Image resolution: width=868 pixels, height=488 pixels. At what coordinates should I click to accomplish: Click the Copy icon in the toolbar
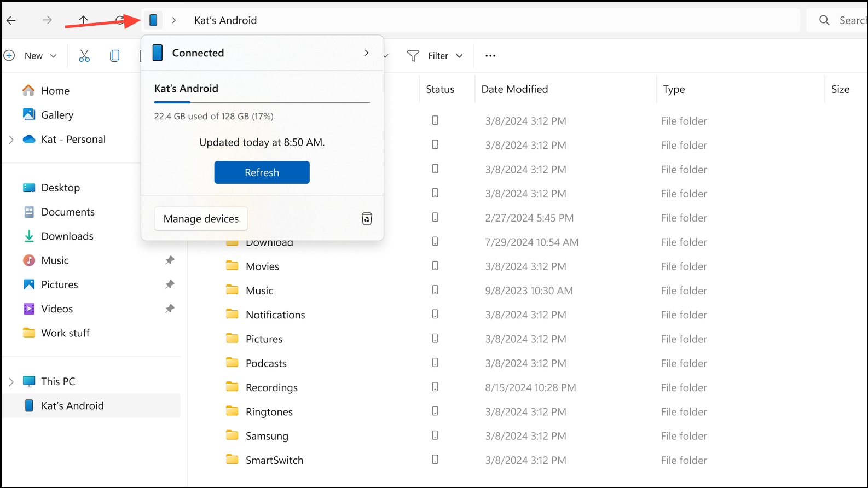pos(115,56)
